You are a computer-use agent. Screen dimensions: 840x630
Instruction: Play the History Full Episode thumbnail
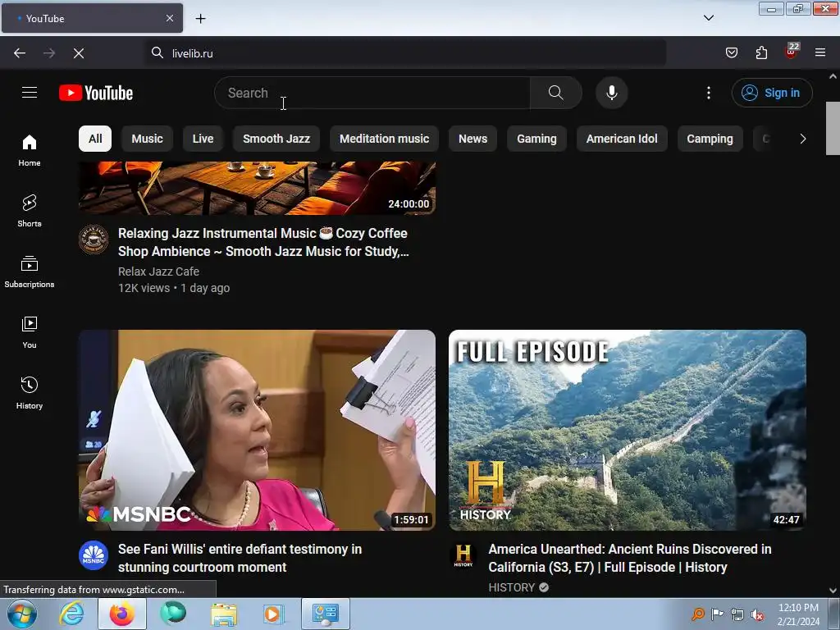coord(628,430)
